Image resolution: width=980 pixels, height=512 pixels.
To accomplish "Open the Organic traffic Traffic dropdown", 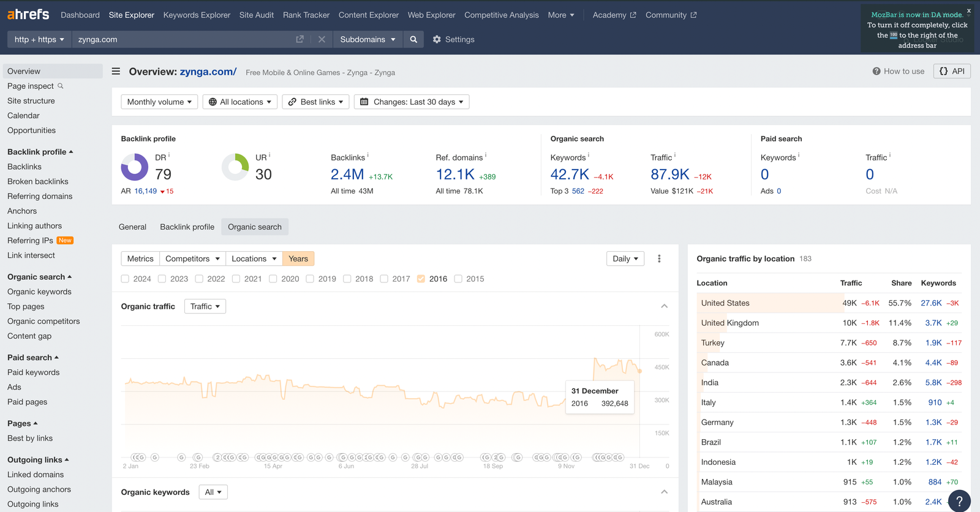I will point(205,306).
